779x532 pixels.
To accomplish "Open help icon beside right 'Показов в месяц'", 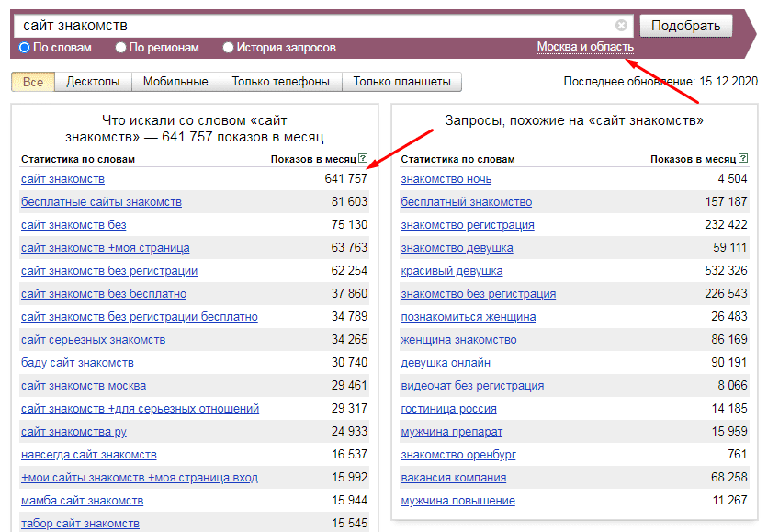I will click(743, 158).
